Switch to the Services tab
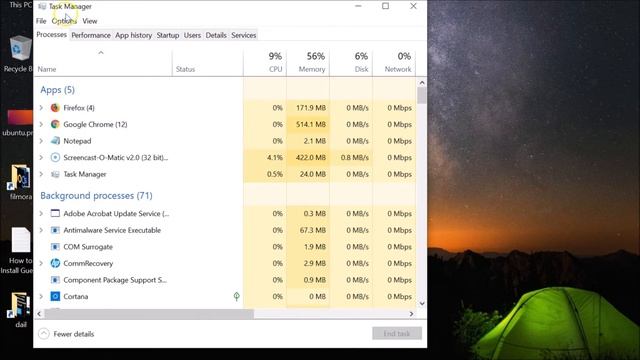Image resolution: width=640 pixels, height=360 pixels. (244, 35)
